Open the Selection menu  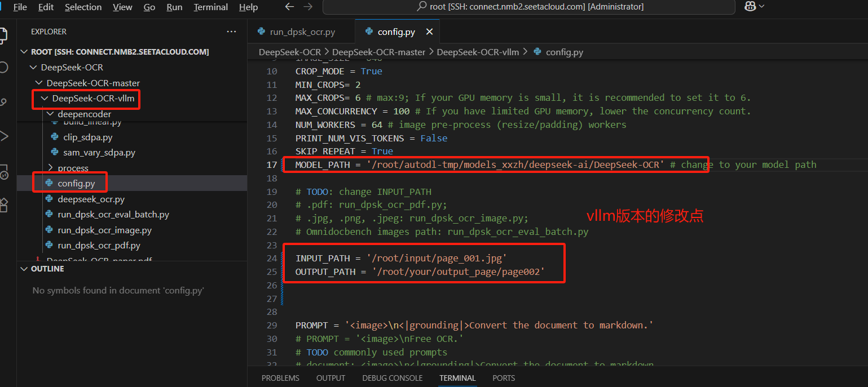[x=83, y=7]
